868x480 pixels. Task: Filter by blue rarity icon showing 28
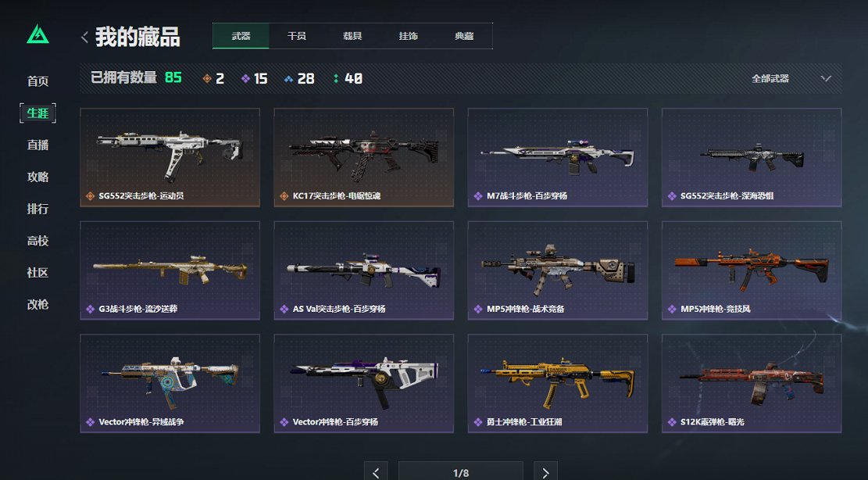click(288, 79)
